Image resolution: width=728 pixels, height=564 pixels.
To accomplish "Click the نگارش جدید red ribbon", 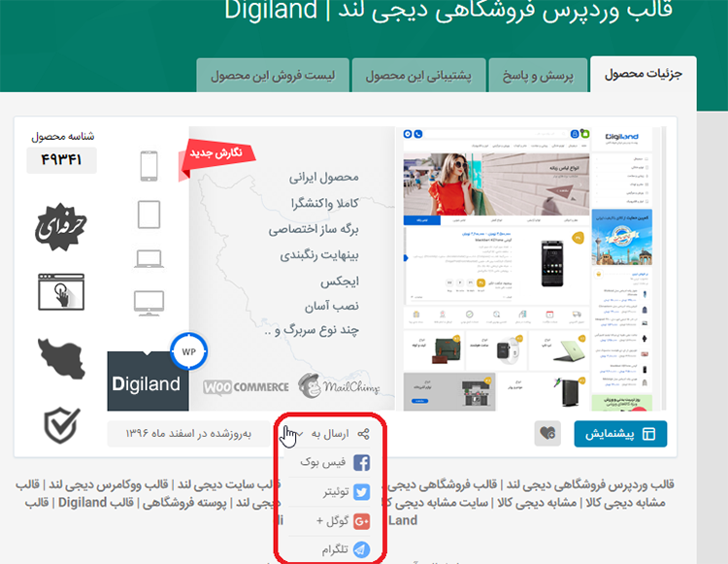I will point(216,158).
